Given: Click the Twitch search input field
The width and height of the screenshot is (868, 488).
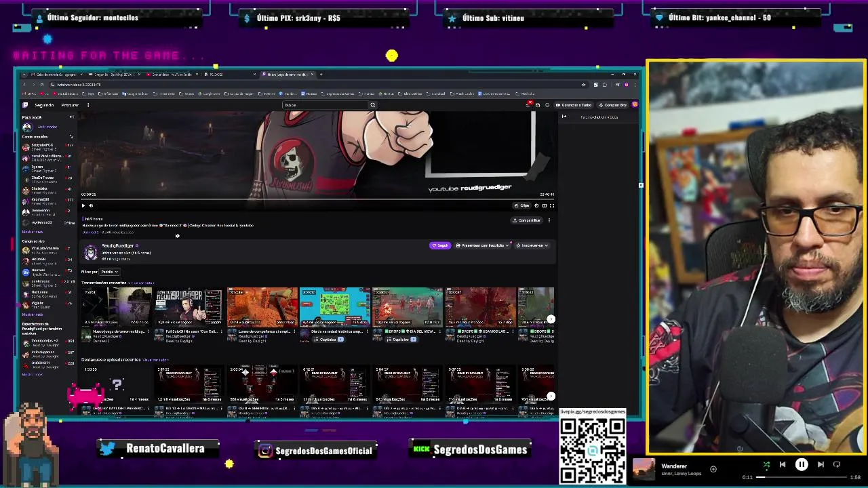Looking at the screenshot, I should click(x=324, y=105).
